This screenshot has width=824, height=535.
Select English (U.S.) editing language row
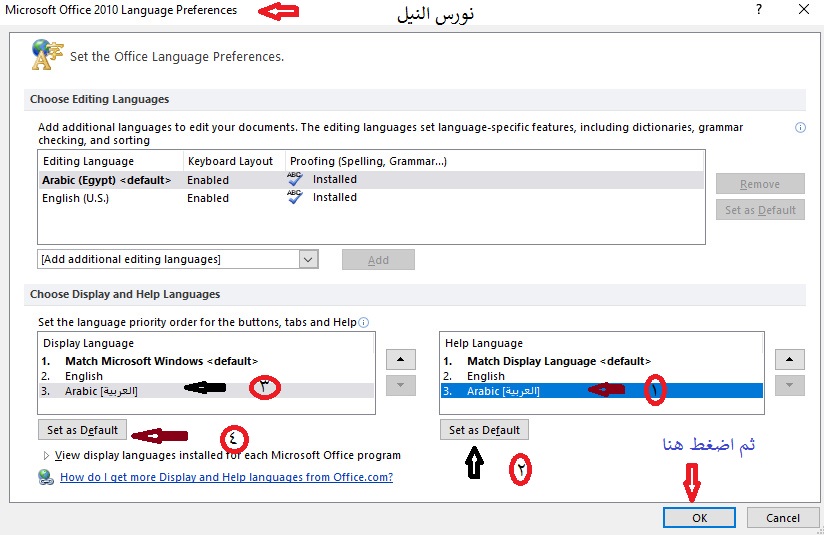[75, 198]
